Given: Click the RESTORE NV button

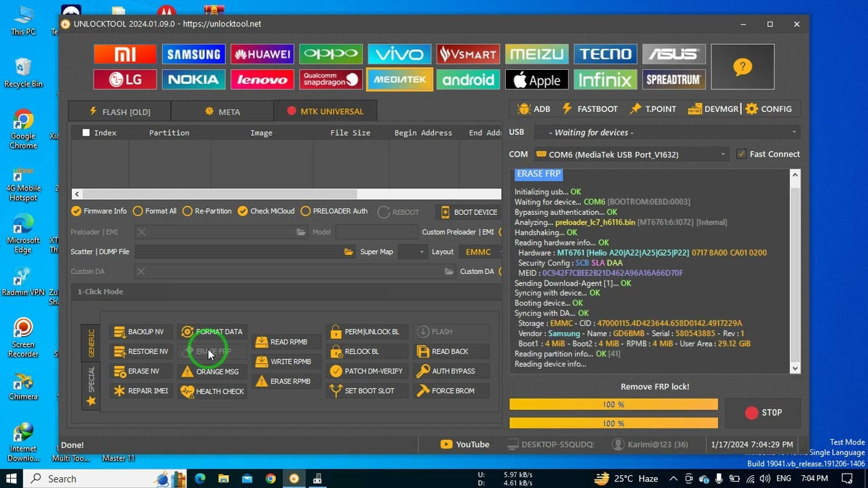Looking at the screenshot, I should click(141, 351).
